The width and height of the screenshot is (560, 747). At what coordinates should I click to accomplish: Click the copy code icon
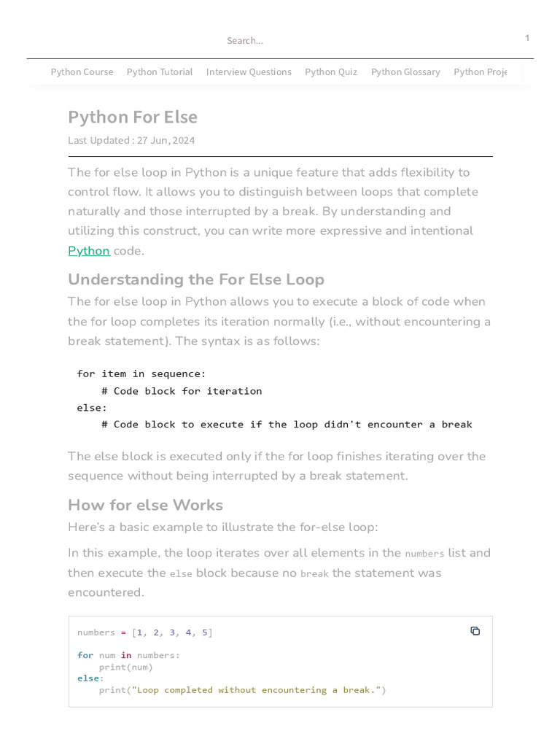[x=475, y=631]
